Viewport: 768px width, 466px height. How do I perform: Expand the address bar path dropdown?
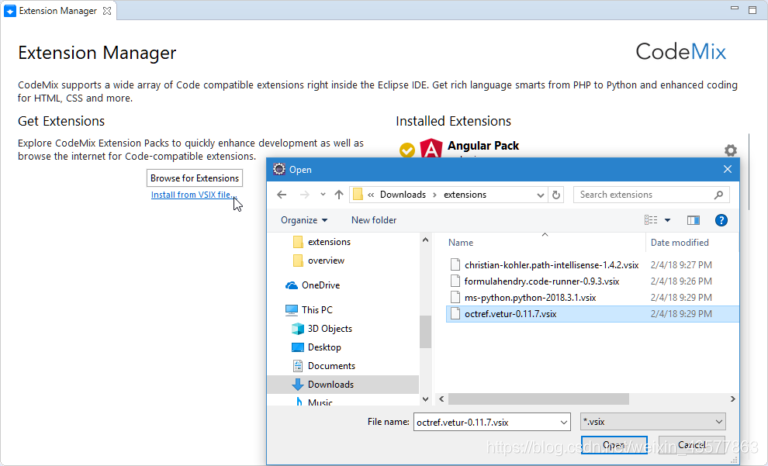pos(540,195)
